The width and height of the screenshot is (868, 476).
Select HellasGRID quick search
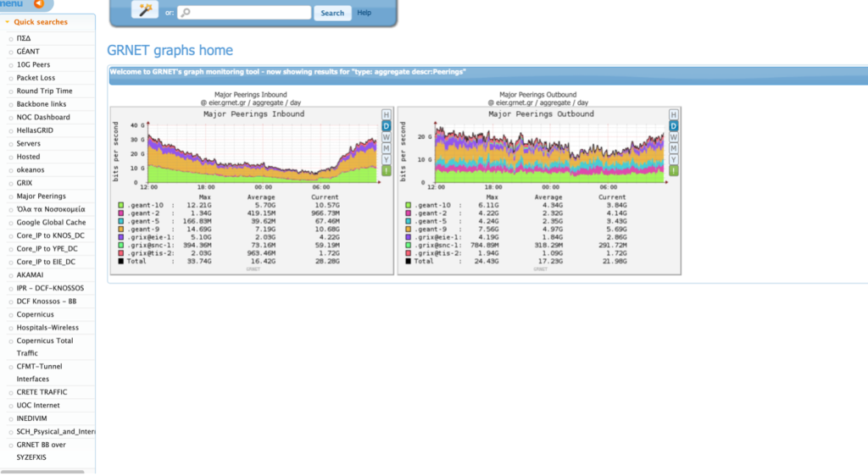pyautogui.click(x=35, y=130)
